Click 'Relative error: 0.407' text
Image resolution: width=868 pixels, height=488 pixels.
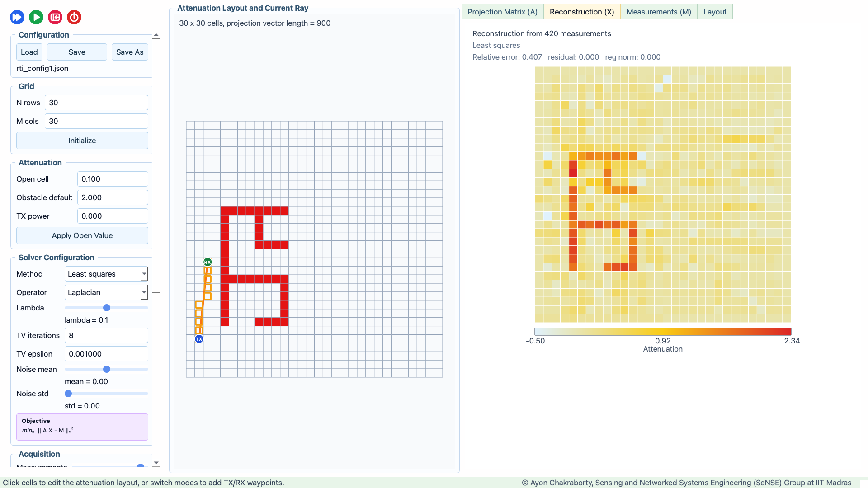(507, 57)
